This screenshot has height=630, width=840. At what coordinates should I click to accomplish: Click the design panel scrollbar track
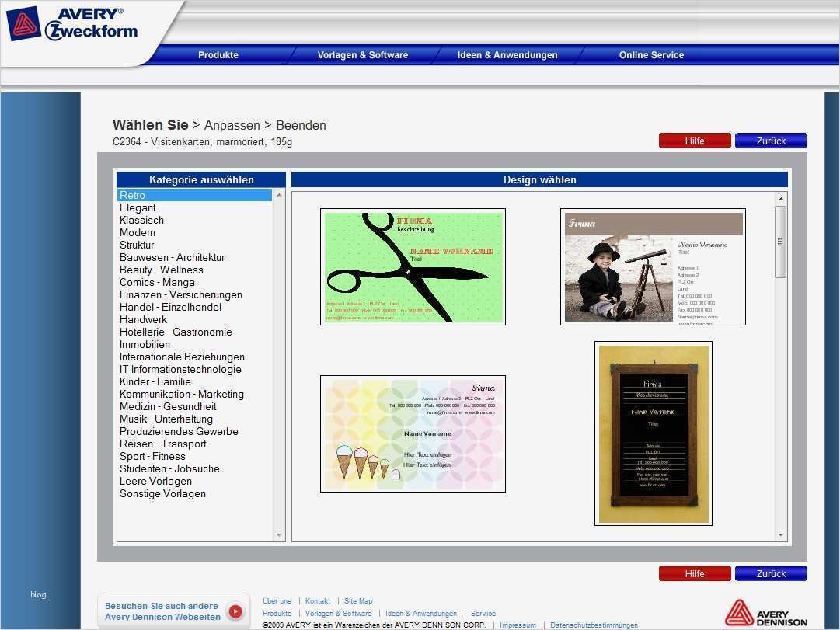point(781,388)
